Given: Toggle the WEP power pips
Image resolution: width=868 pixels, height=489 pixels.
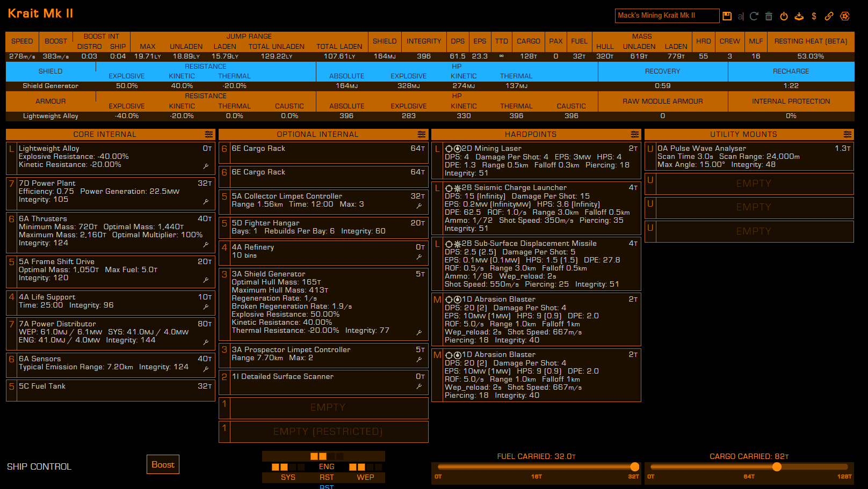Looking at the screenshot, I should [365, 477].
